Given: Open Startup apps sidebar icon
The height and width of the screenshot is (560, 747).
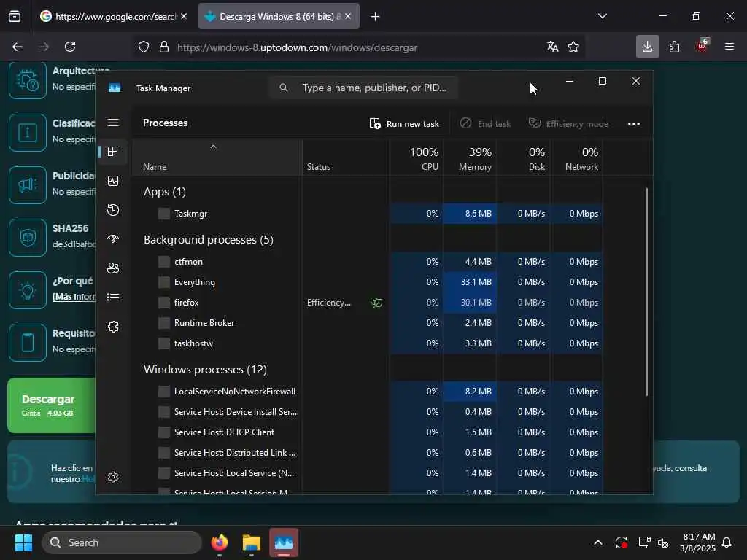Looking at the screenshot, I should pos(113,238).
